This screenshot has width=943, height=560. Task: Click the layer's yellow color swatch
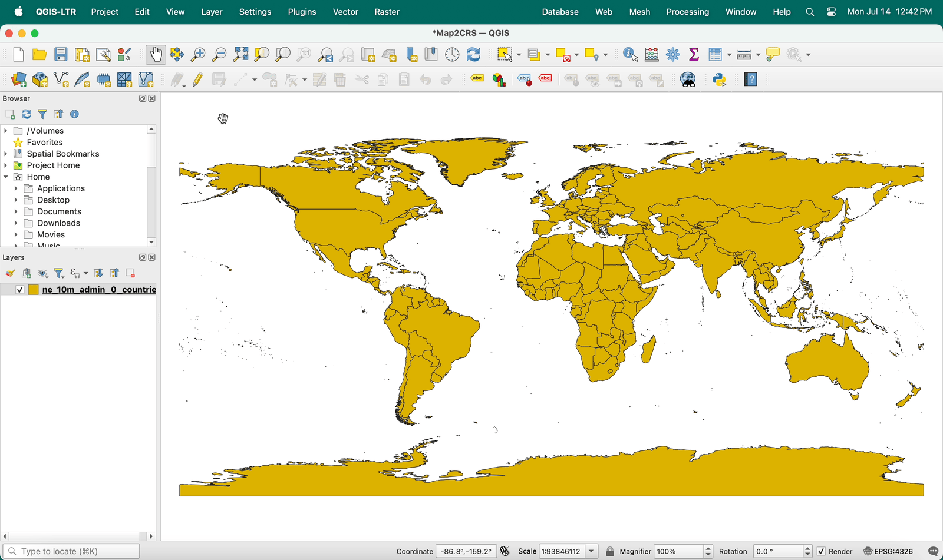[34, 290]
